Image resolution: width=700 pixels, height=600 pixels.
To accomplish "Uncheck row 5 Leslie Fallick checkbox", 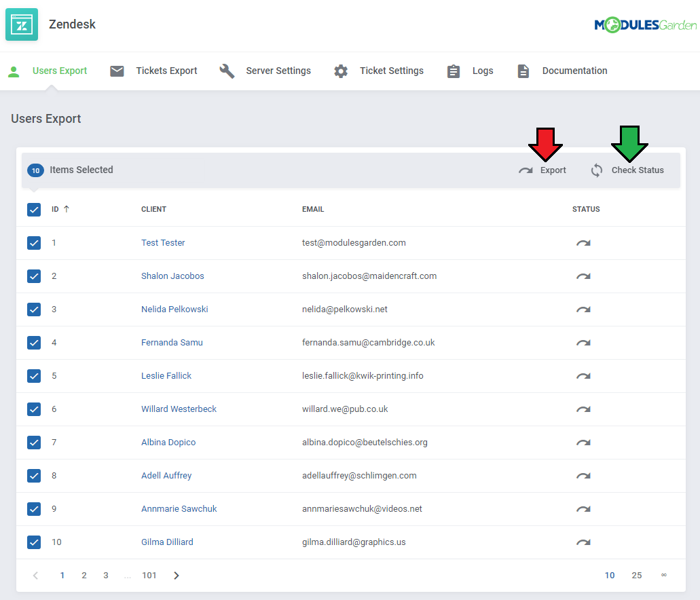I will pos(34,376).
